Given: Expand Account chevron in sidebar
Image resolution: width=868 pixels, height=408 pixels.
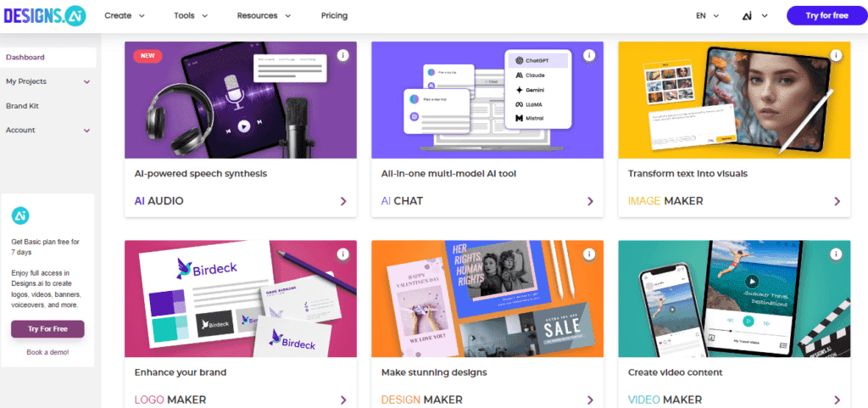Looking at the screenshot, I should click(86, 131).
